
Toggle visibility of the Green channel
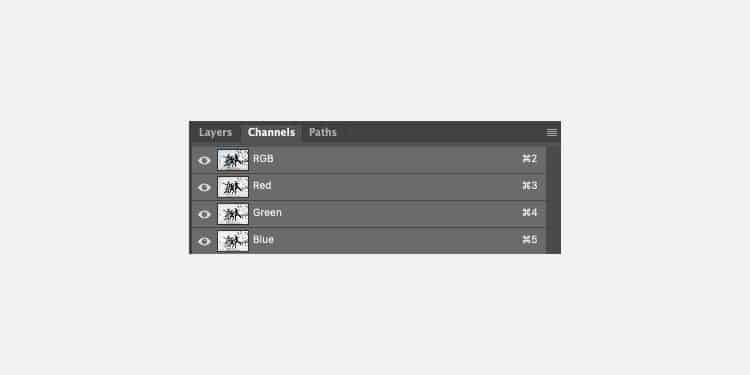pos(204,214)
